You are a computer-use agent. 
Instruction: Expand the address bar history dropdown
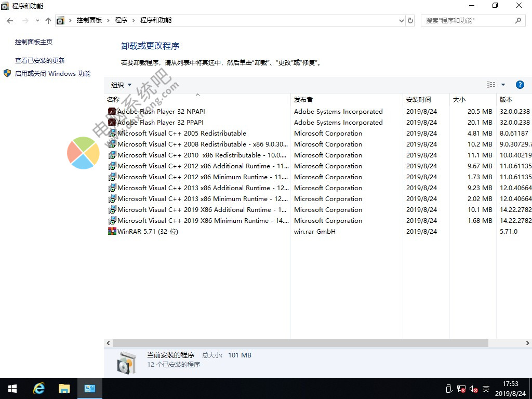401,21
